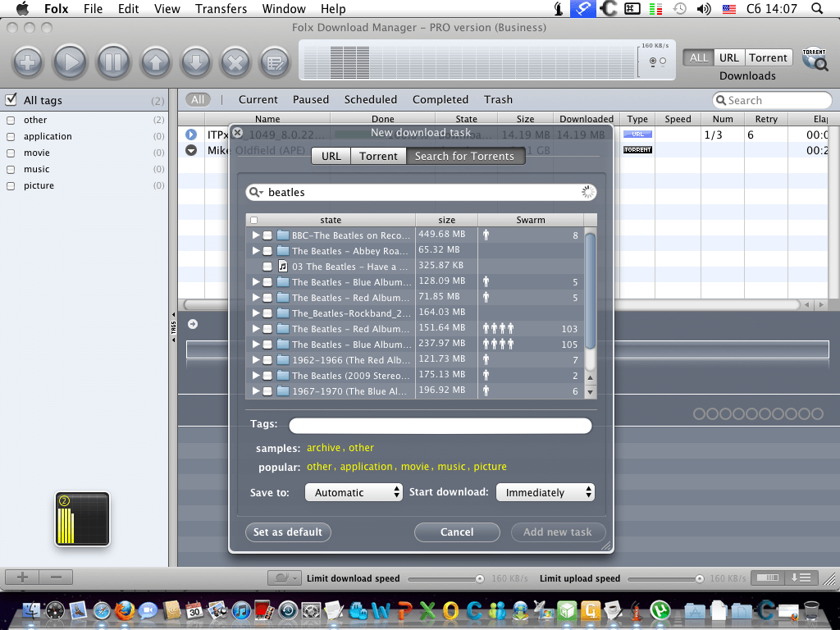
Task: Toggle the All tags checkbox
Action: click(11, 99)
